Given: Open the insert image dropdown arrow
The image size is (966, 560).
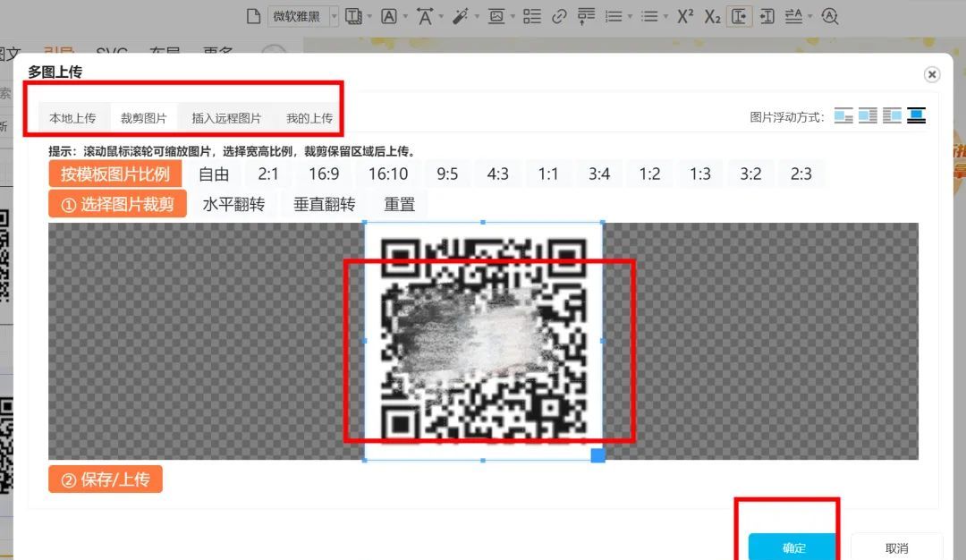Looking at the screenshot, I should click(512, 17).
